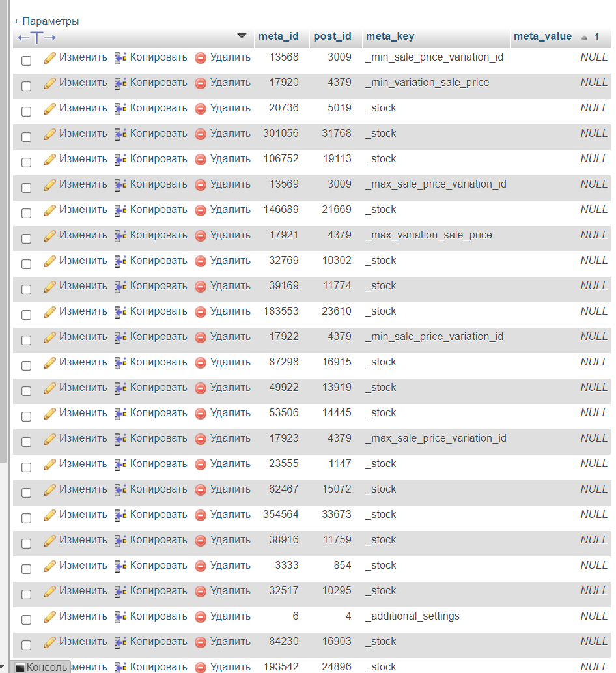This screenshot has height=673, width=616.
Task: Click the pencil edit icon for meta_id 13568
Action: (49, 57)
